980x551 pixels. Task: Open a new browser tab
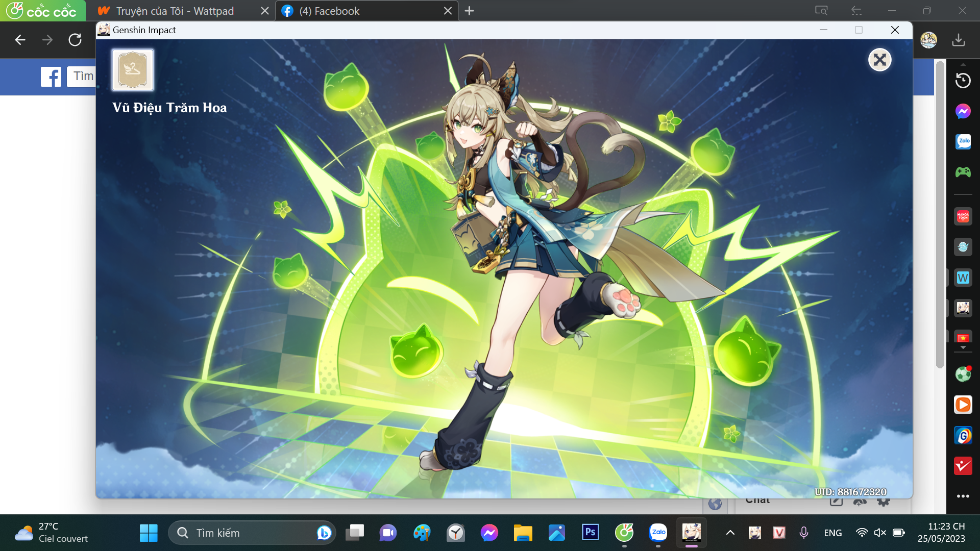point(470,11)
